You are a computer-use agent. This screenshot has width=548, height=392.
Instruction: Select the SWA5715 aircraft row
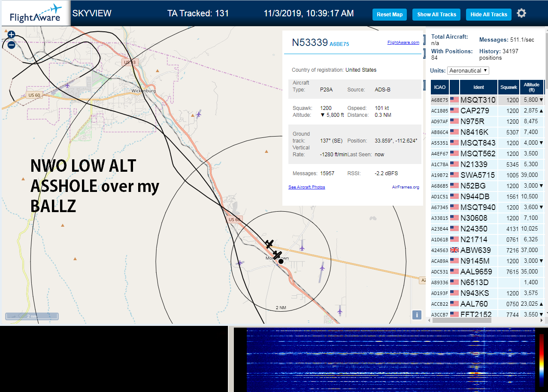pyautogui.click(x=487, y=175)
